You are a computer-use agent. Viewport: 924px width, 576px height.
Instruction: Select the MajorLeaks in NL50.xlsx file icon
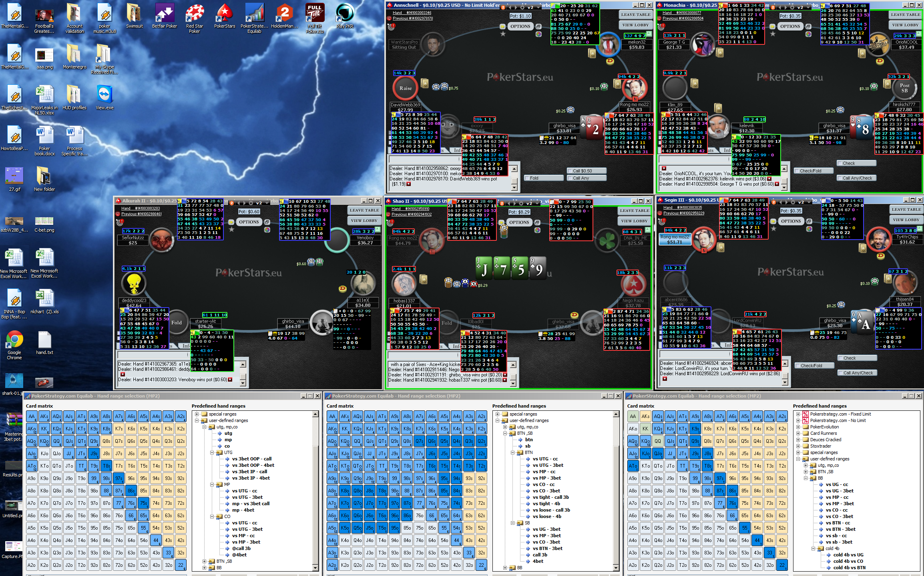44,100
